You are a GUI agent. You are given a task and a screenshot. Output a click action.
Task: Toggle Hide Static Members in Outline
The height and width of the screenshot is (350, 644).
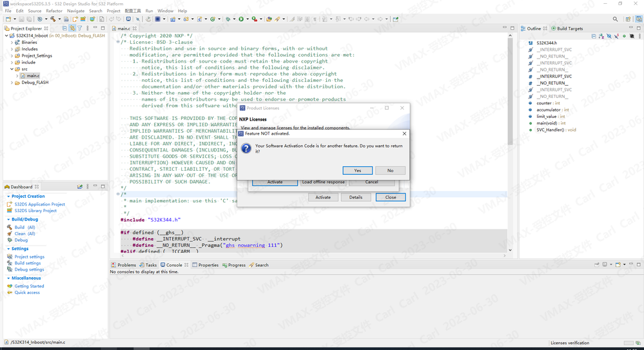pyautogui.click(x=616, y=36)
